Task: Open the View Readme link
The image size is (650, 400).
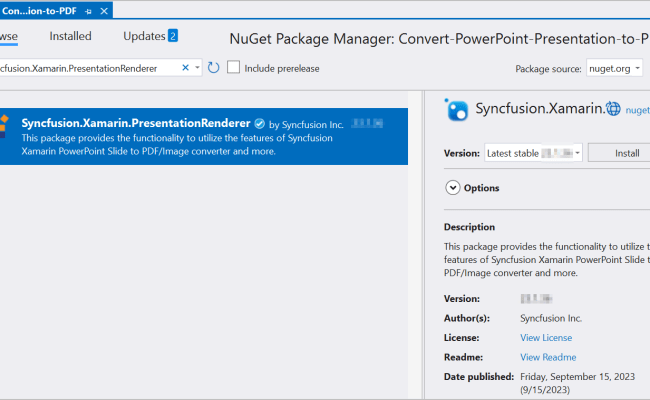Action: coord(548,357)
